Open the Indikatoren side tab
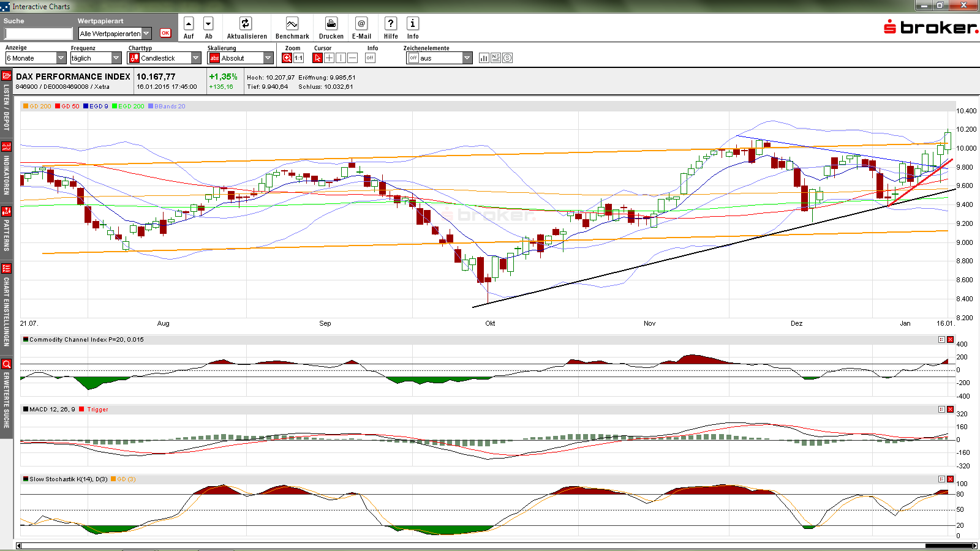The image size is (980, 551). click(6, 170)
